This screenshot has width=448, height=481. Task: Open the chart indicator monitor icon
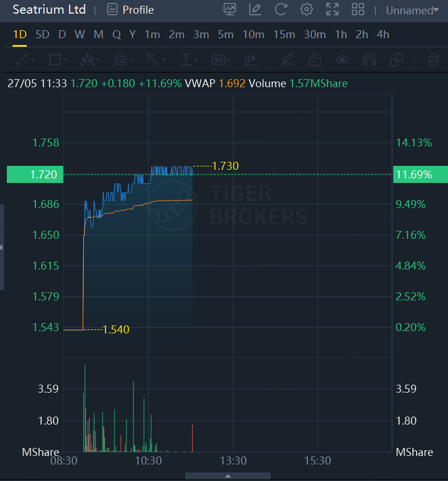click(x=230, y=10)
